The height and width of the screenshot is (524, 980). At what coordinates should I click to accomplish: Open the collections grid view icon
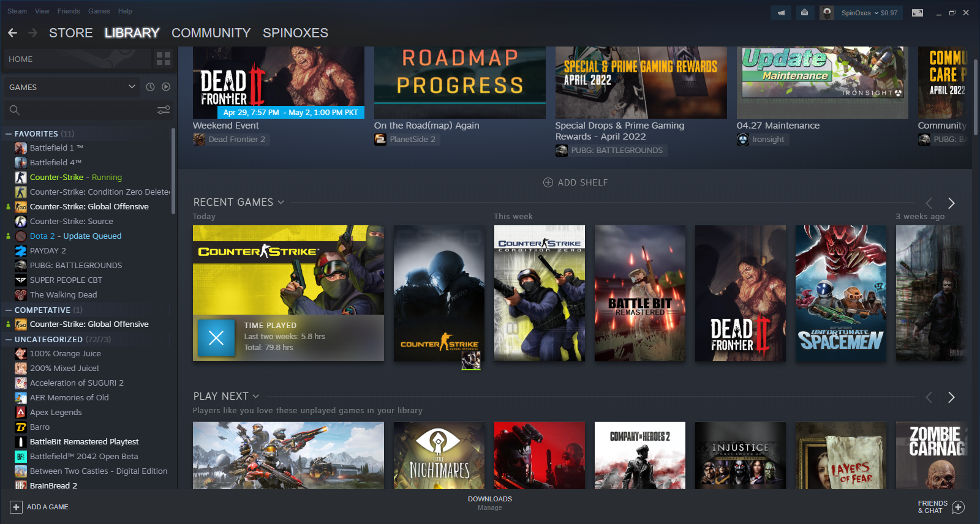click(x=164, y=59)
